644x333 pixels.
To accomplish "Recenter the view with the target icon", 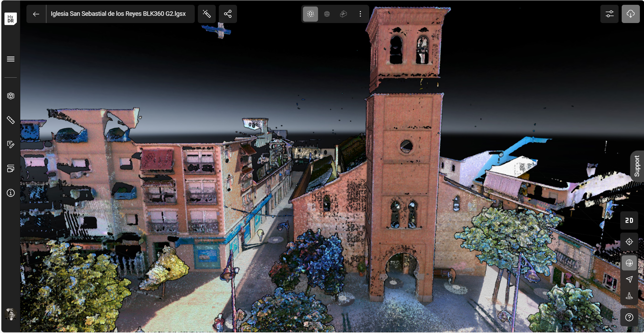I will coord(629,242).
